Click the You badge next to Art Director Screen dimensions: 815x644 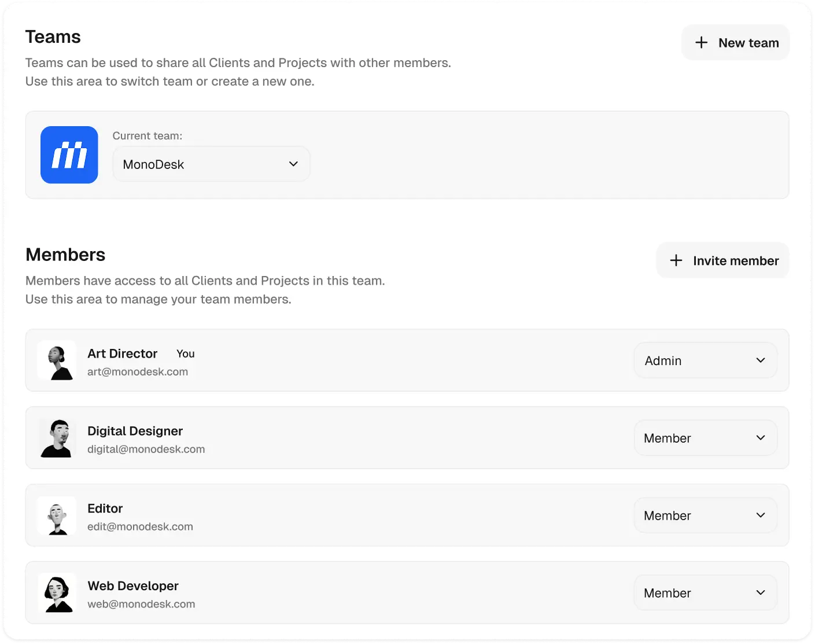point(186,354)
